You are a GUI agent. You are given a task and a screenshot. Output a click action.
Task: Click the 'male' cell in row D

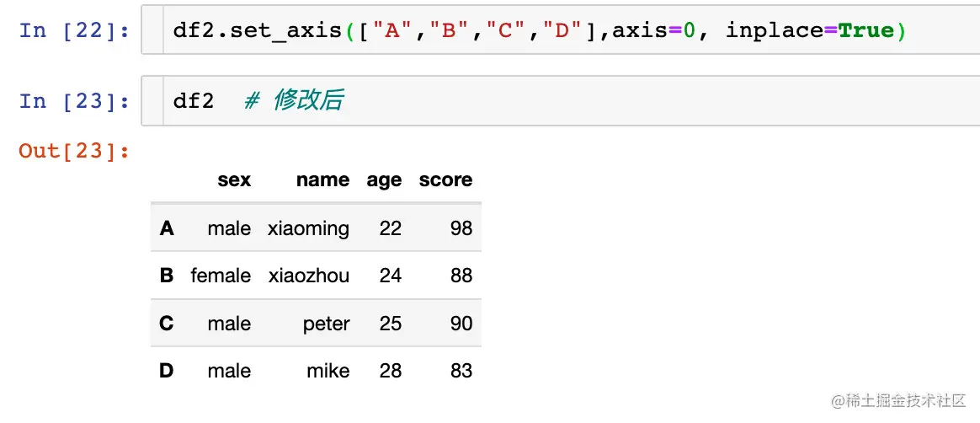coord(229,371)
